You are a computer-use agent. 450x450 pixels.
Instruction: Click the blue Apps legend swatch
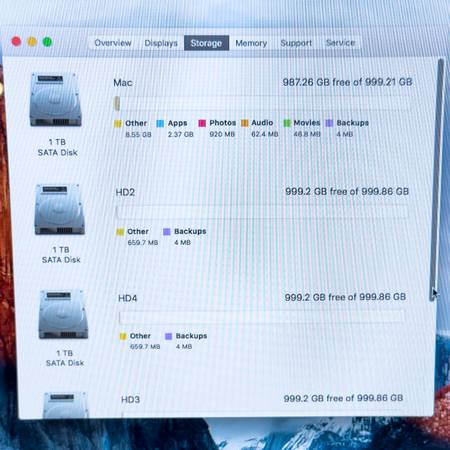pos(160,124)
